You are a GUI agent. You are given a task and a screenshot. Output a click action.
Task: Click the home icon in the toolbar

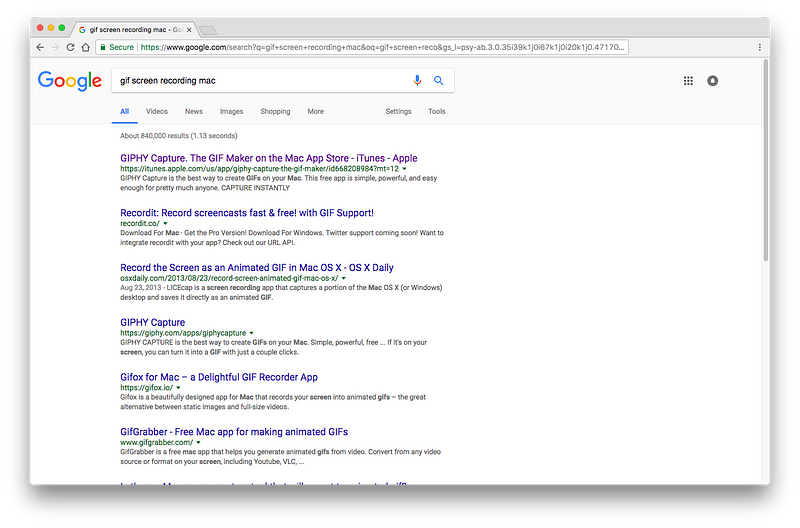(85, 47)
